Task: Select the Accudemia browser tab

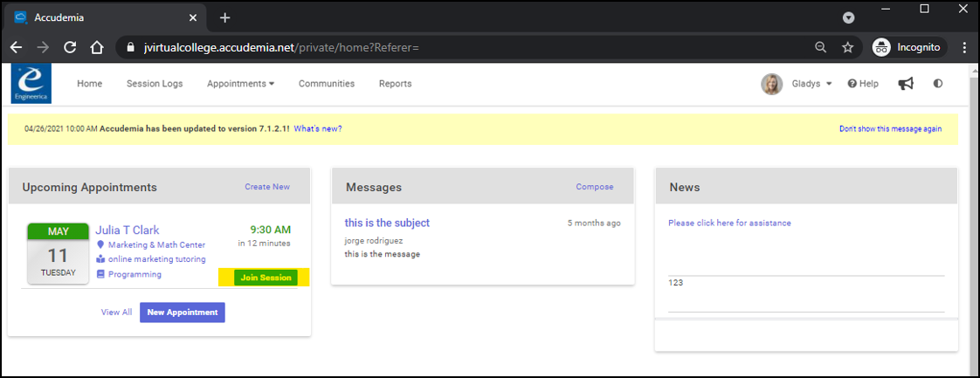Action: tap(107, 18)
